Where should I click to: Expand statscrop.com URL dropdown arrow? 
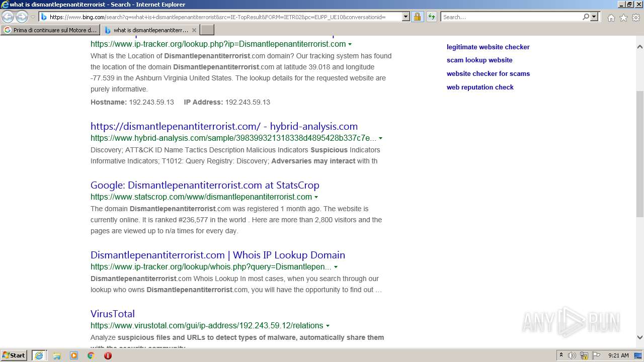click(316, 197)
